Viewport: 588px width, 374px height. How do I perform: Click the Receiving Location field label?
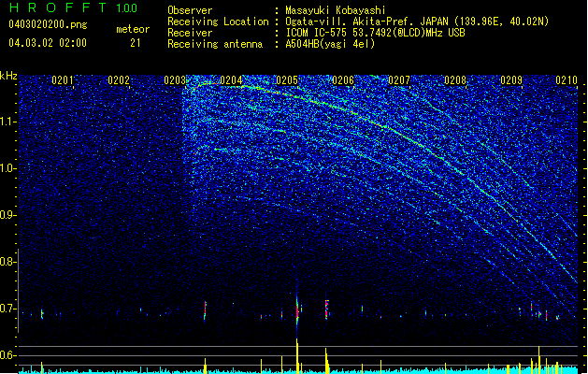coord(218,22)
